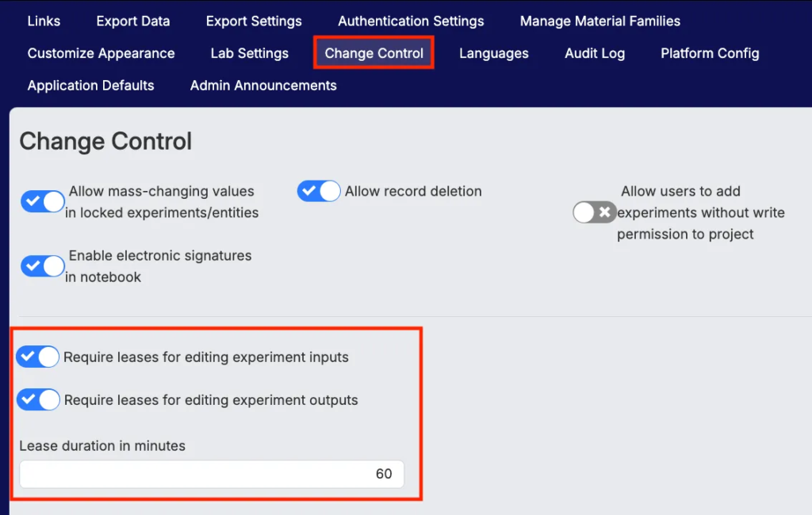The height and width of the screenshot is (515, 812).
Task: Disable Allow record deletion switch
Action: click(x=319, y=191)
